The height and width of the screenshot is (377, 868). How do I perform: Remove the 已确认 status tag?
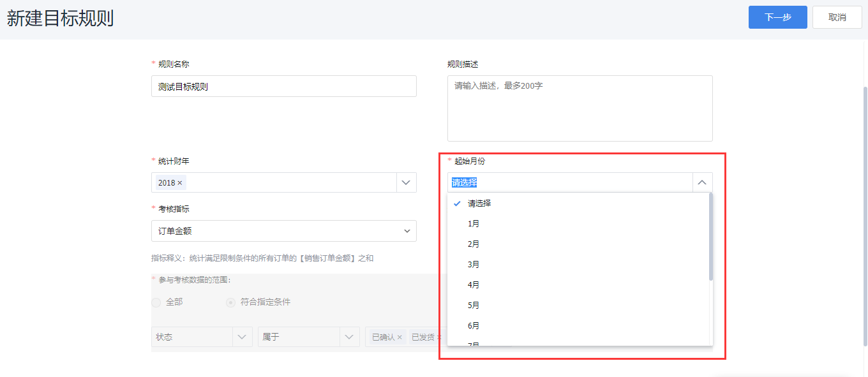400,337
